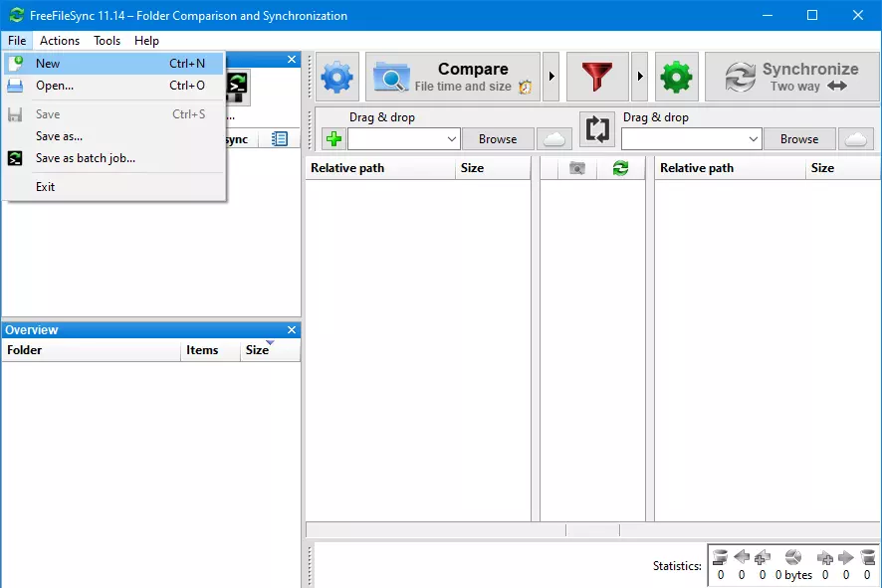The image size is (882, 588).
Task: Click the grayed Save menu entry
Action: coord(113,114)
